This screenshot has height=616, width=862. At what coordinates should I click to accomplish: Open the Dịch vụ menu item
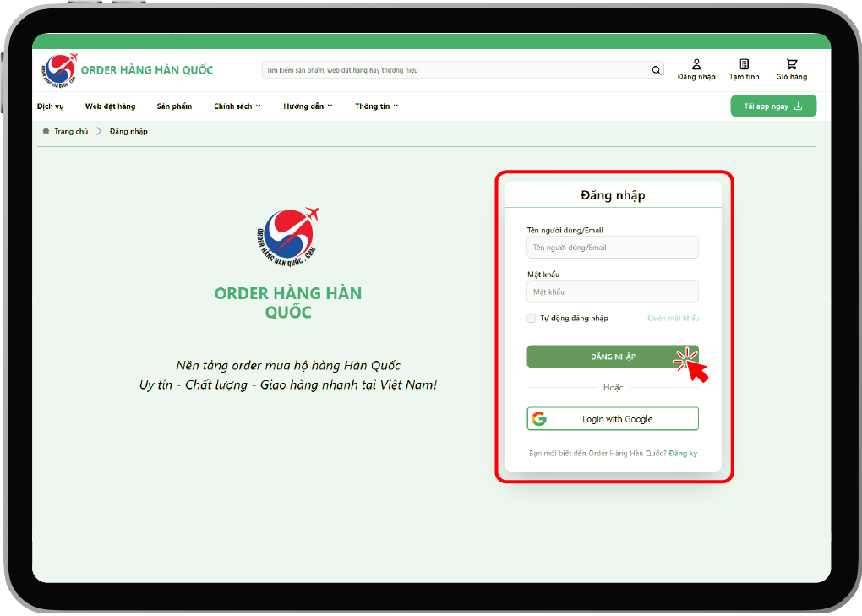[x=50, y=106]
